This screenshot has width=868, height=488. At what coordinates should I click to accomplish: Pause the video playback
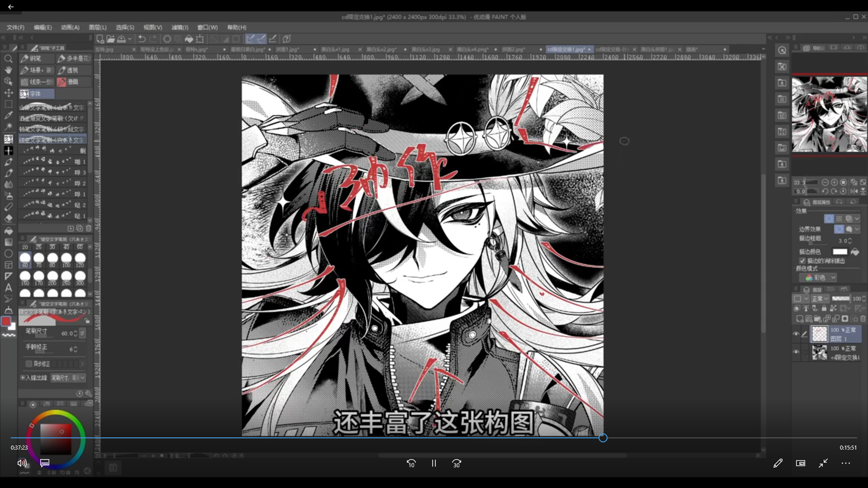[434, 463]
